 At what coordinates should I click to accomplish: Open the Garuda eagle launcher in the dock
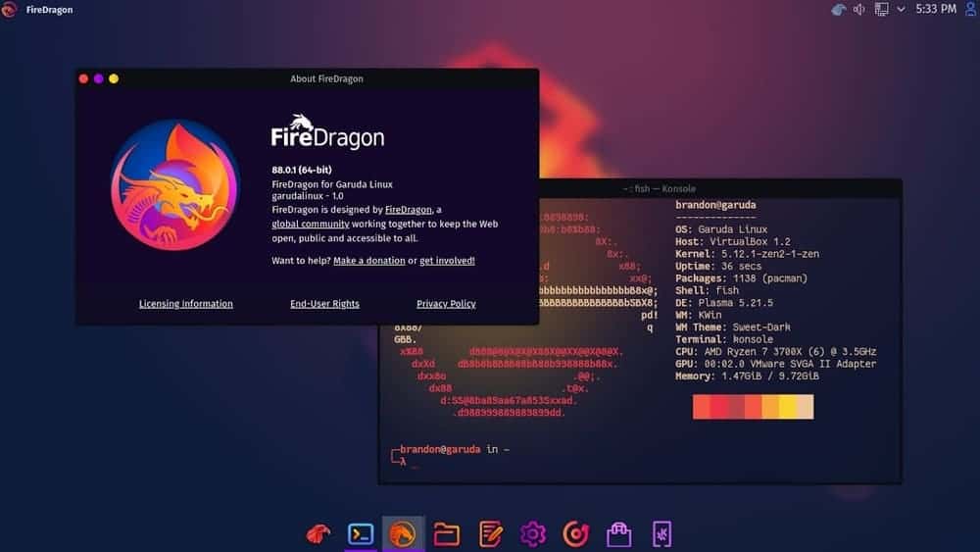click(x=318, y=534)
